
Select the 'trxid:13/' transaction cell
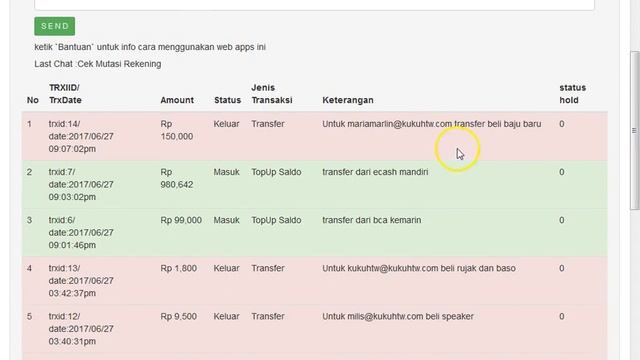(81, 281)
